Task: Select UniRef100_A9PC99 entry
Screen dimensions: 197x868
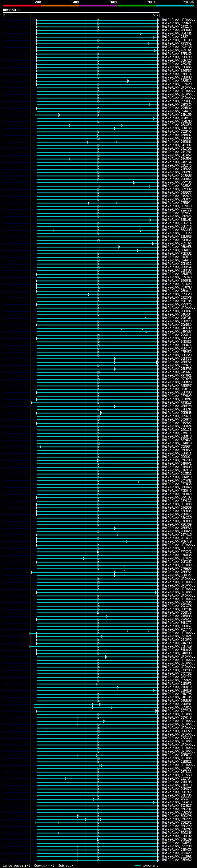Action: click(x=177, y=57)
